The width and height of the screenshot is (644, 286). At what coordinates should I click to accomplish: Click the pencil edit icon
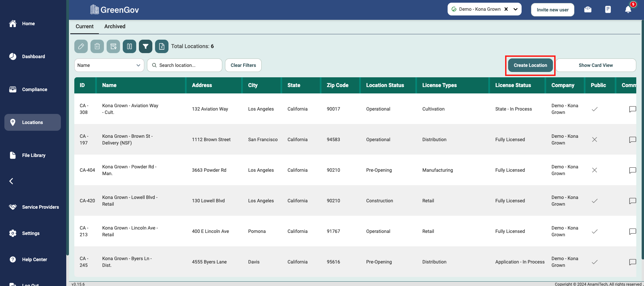click(x=81, y=46)
